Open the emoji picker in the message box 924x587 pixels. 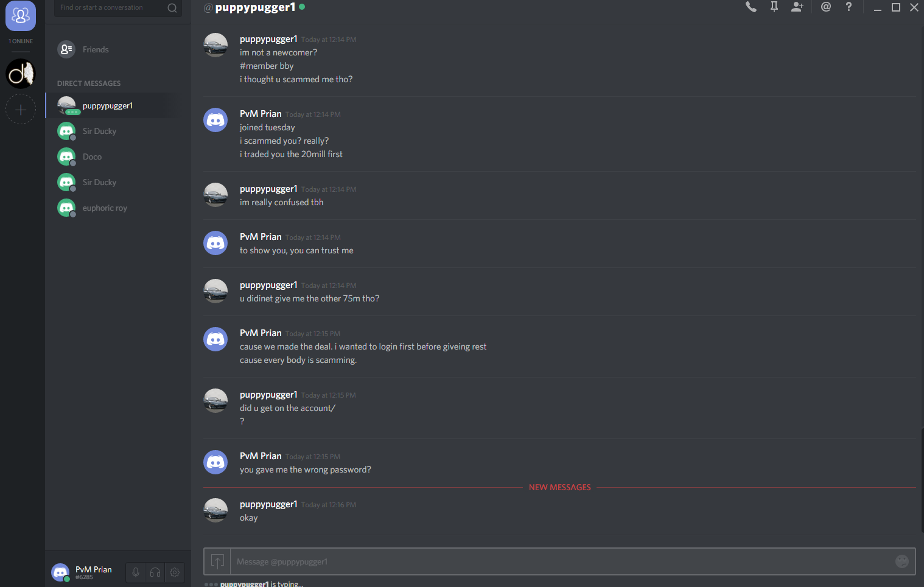[902, 561]
